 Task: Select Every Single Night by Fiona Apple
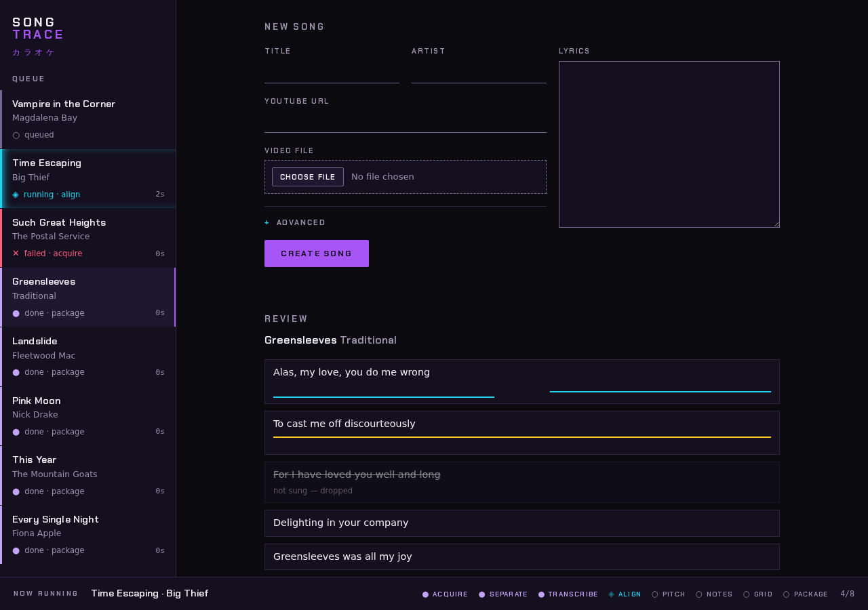click(88, 535)
